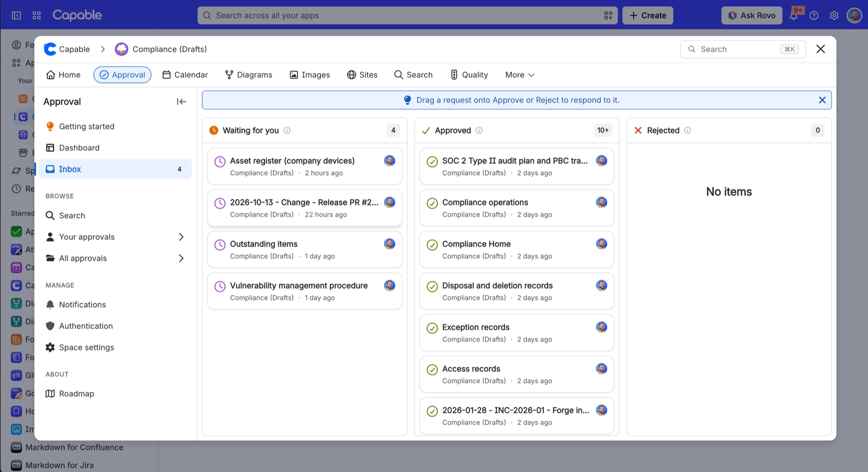868x472 pixels.
Task: Click pending clock icon on Outstanding items
Action: (220, 245)
